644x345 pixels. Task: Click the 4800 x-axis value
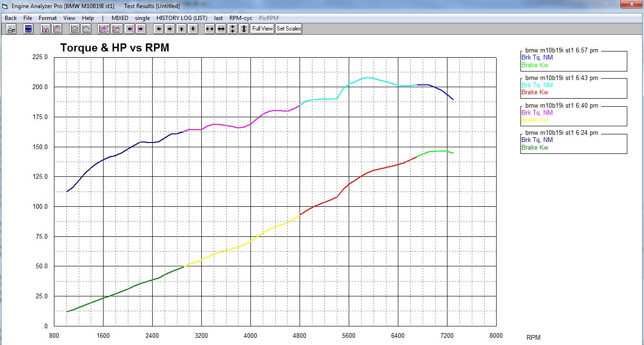point(299,335)
